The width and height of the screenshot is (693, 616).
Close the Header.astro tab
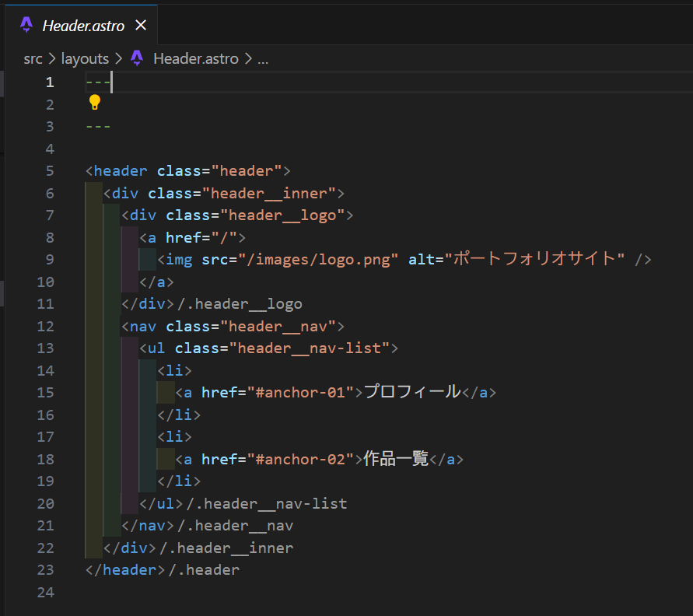(141, 25)
